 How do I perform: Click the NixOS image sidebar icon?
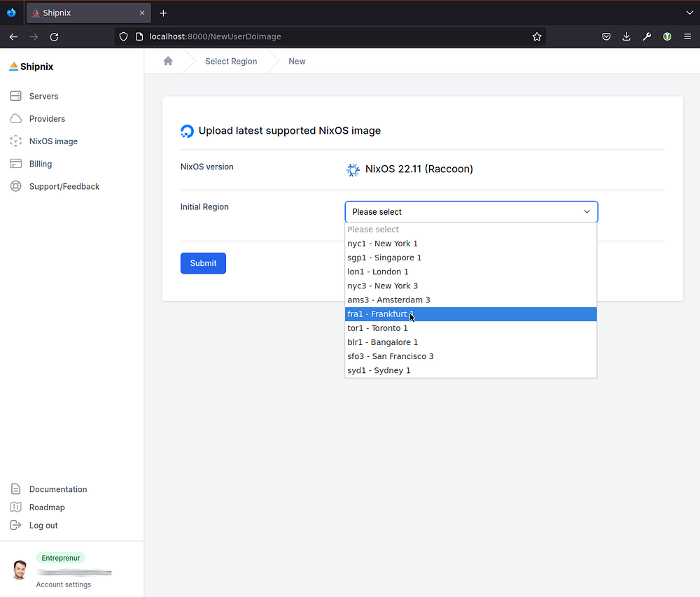(15, 141)
